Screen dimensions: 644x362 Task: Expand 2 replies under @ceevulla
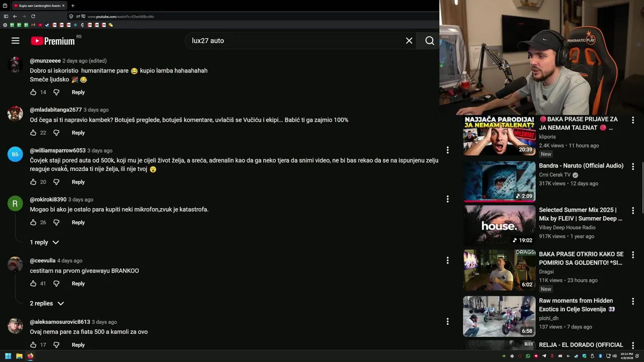tap(47, 304)
